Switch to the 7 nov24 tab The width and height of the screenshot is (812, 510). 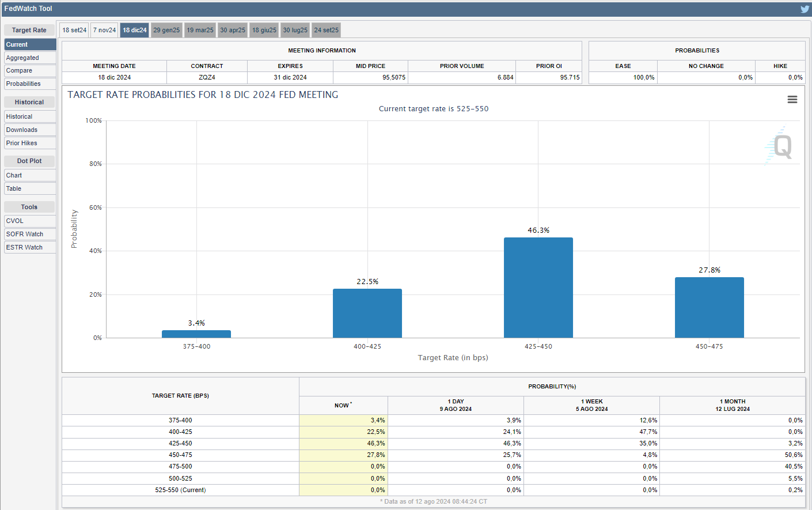pyautogui.click(x=105, y=30)
